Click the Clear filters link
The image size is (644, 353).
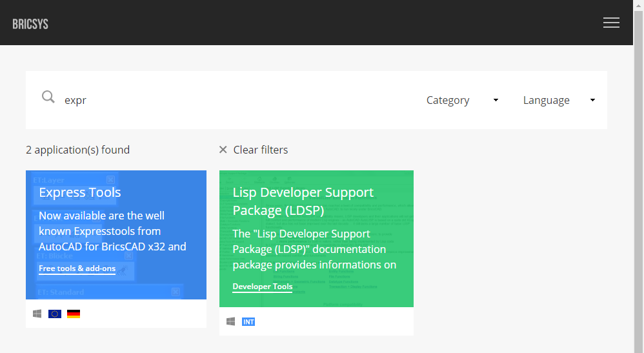[261, 150]
